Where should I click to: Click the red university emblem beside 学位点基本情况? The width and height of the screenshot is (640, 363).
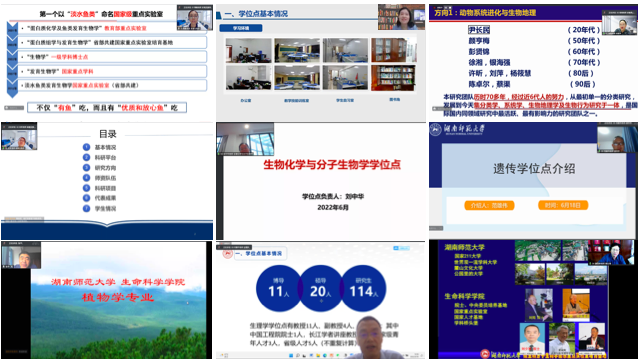pos(227,254)
